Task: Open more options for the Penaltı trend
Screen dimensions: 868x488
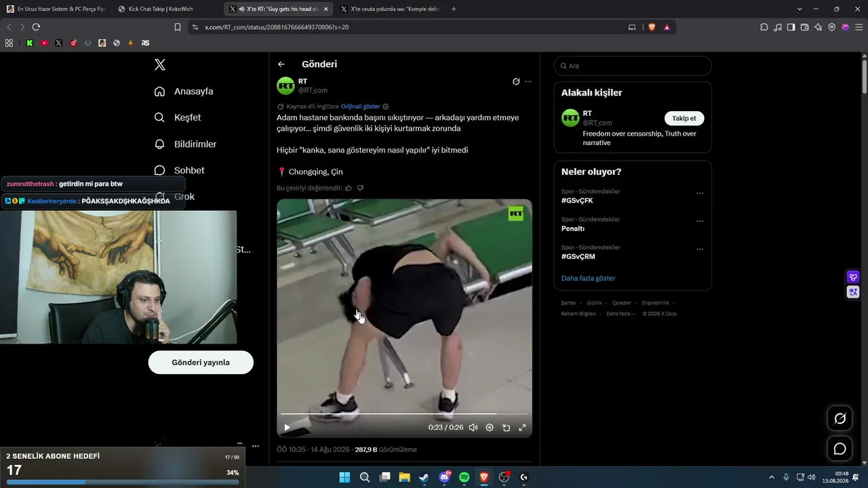Action: 700,221
